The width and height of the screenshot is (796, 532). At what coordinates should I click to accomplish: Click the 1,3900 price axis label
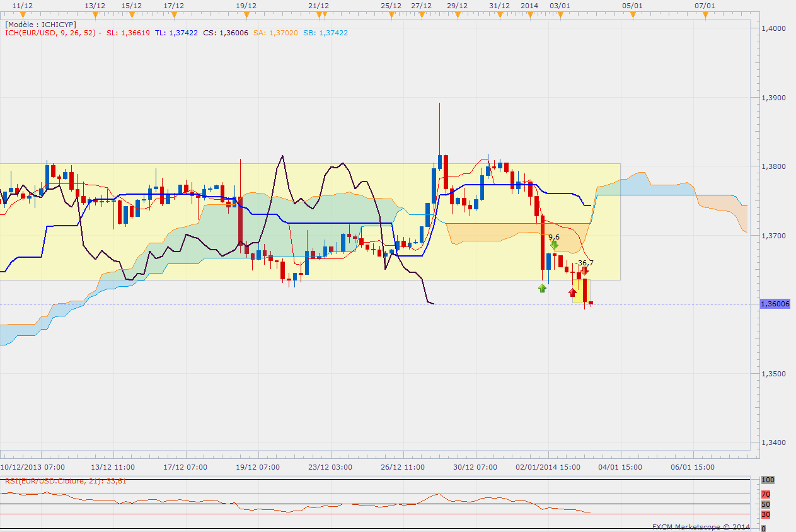774,98
